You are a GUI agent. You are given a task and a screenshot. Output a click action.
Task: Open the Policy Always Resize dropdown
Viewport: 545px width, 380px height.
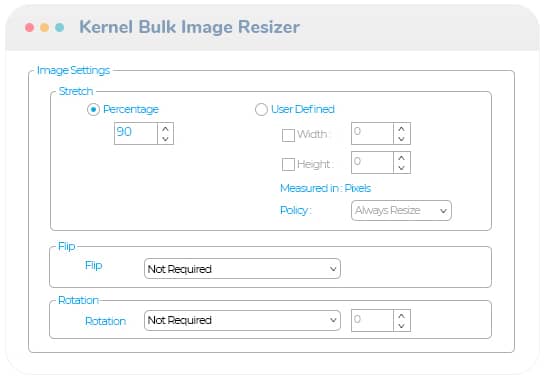point(401,210)
